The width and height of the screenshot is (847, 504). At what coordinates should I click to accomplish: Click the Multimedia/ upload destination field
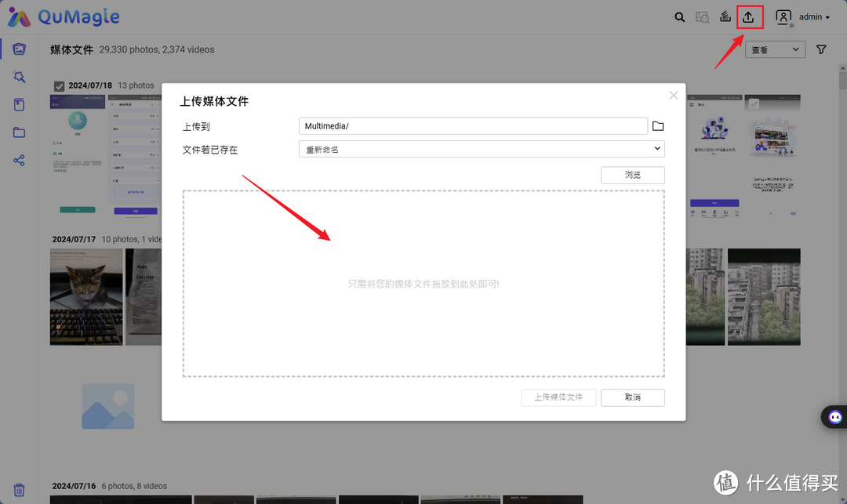481,125
